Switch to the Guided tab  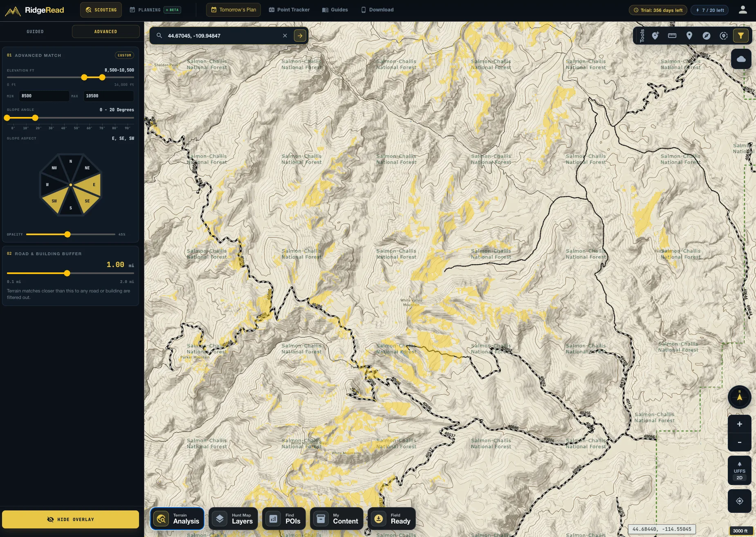(35, 31)
